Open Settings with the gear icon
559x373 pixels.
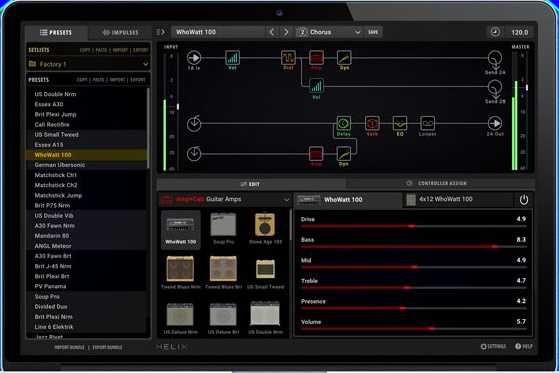pos(484,346)
